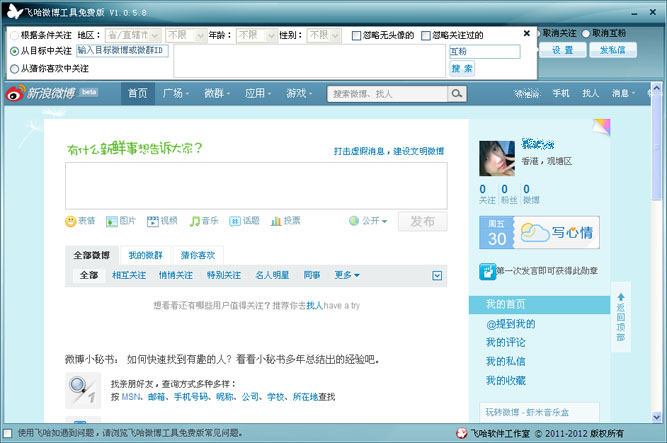Expand the 更多 group filter
The image size is (667, 443).
[x=347, y=275]
